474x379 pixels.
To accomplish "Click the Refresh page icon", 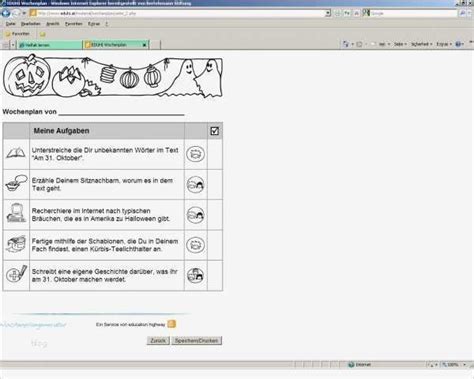I will [x=347, y=13].
